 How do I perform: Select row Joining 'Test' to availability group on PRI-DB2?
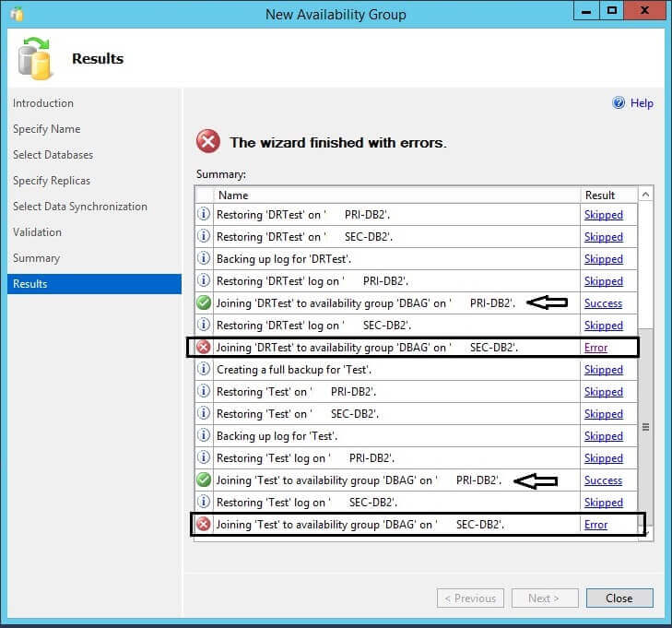tap(416, 480)
